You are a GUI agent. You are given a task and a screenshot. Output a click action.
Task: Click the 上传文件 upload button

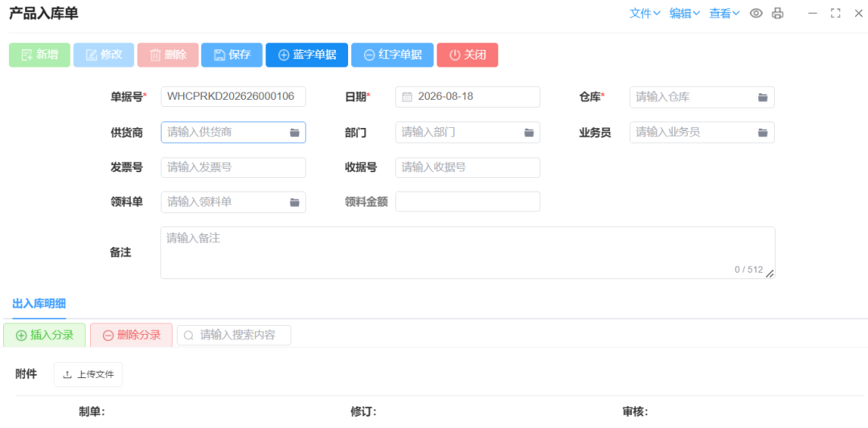pyautogui.click(x=88, y=374)
